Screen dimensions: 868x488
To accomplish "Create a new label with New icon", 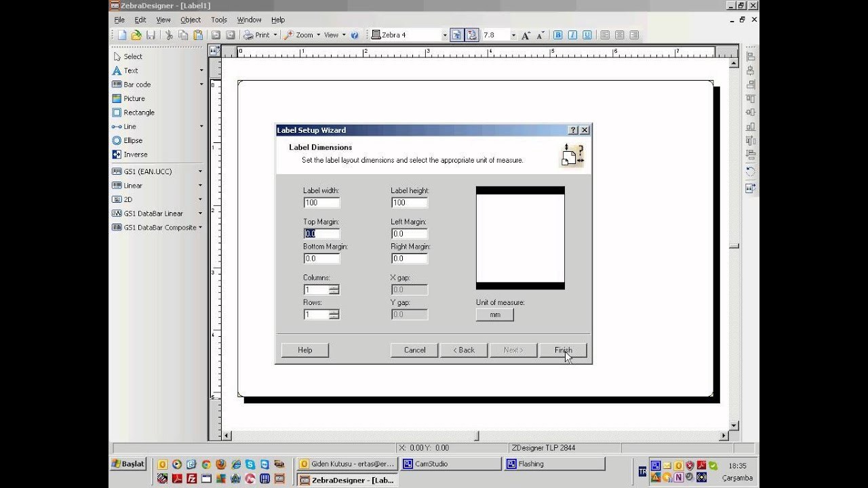I will point(122,35).
